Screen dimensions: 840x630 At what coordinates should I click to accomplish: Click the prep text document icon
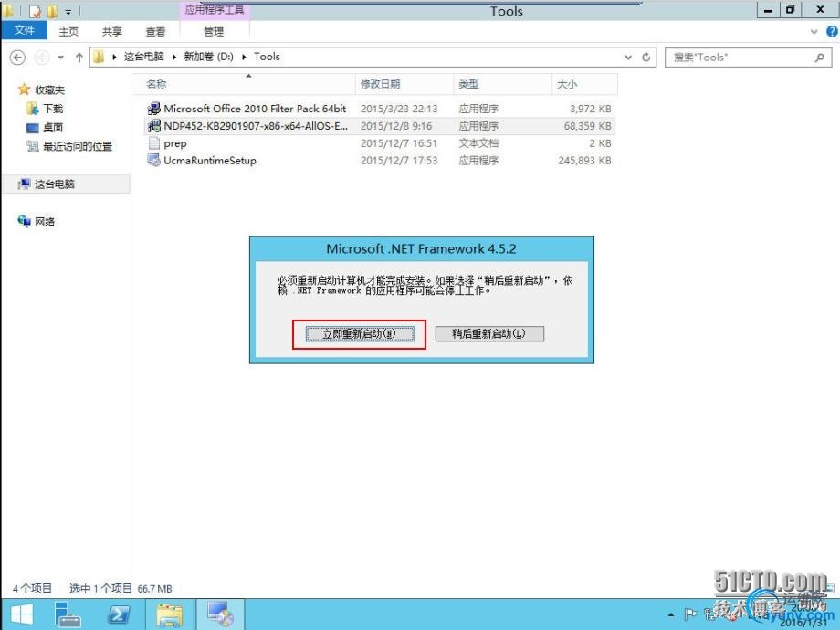click(153, 143)
